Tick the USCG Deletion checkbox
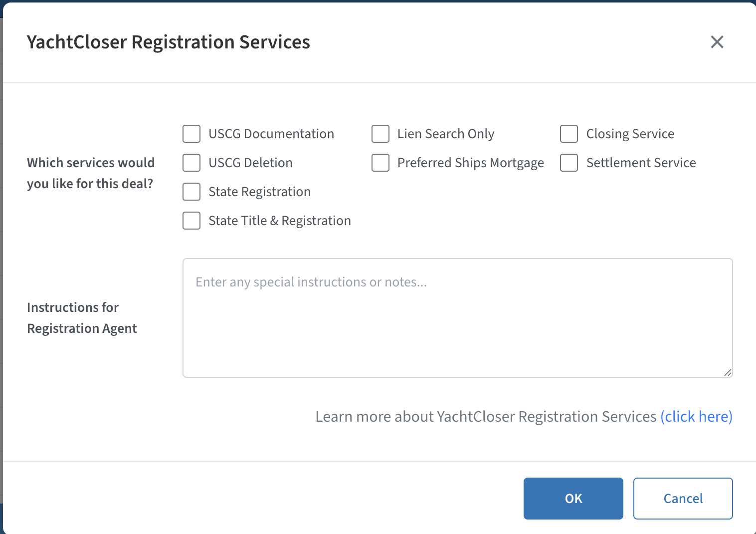This screenshot has width=756, height=534. coord(191,163)
